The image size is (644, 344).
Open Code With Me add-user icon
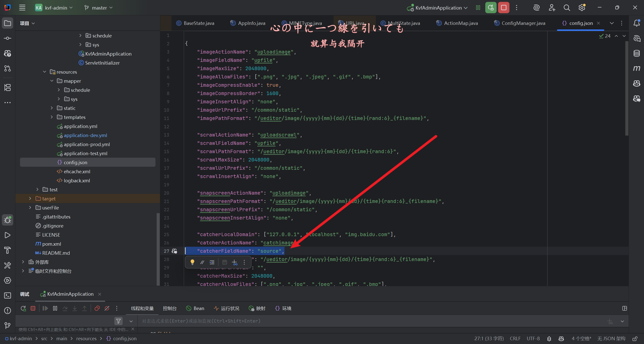[552, 8]
